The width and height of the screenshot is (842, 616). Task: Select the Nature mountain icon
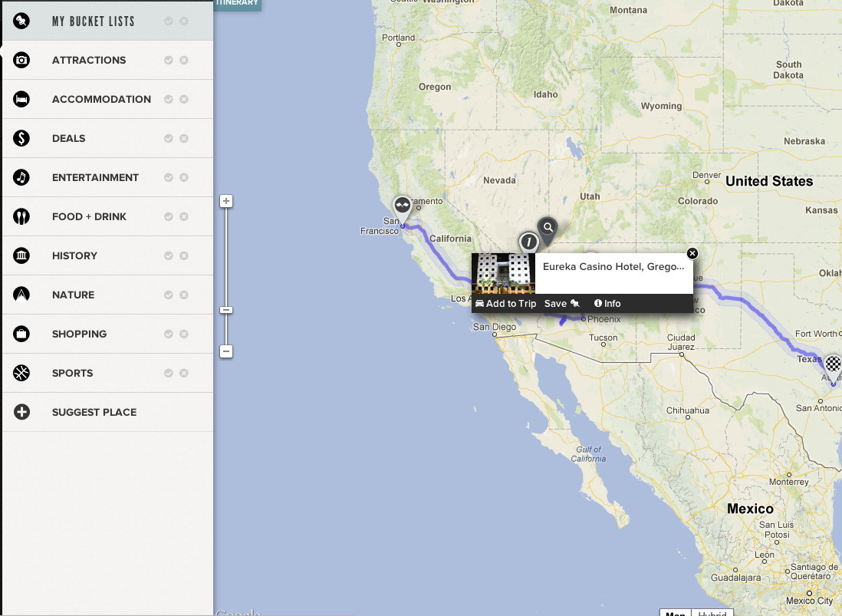point(21,295)
